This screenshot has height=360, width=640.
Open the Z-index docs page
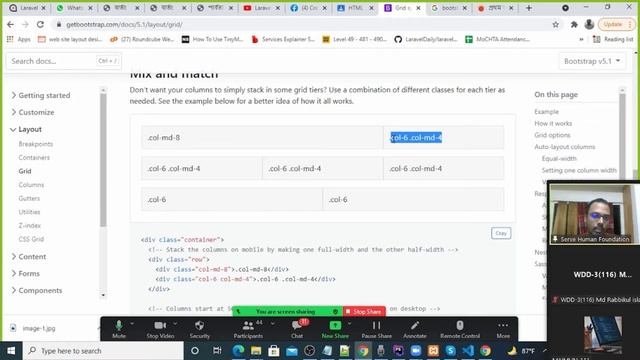click(x=29, y=225)
